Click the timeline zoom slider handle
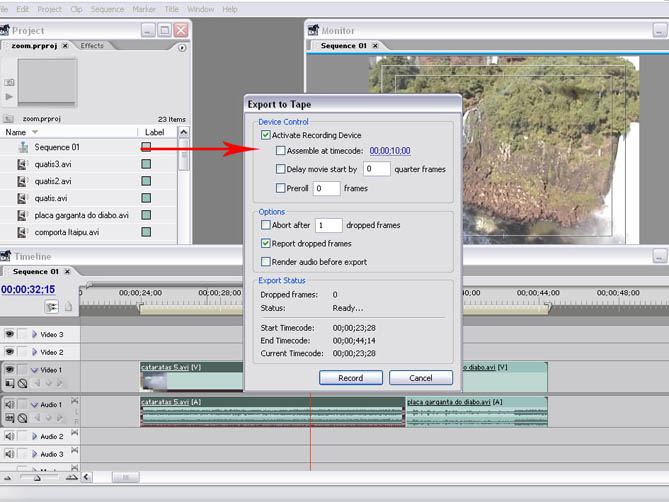669x502 pixels. coord(37,478)
